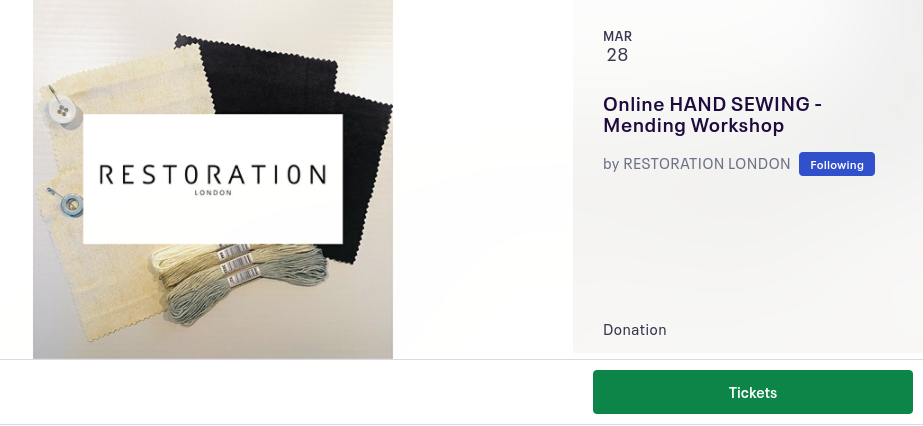The image size is (923, 426).
Task: Click the white sewing button in photo
Action: pyautogui.click(x=62, y=108)
